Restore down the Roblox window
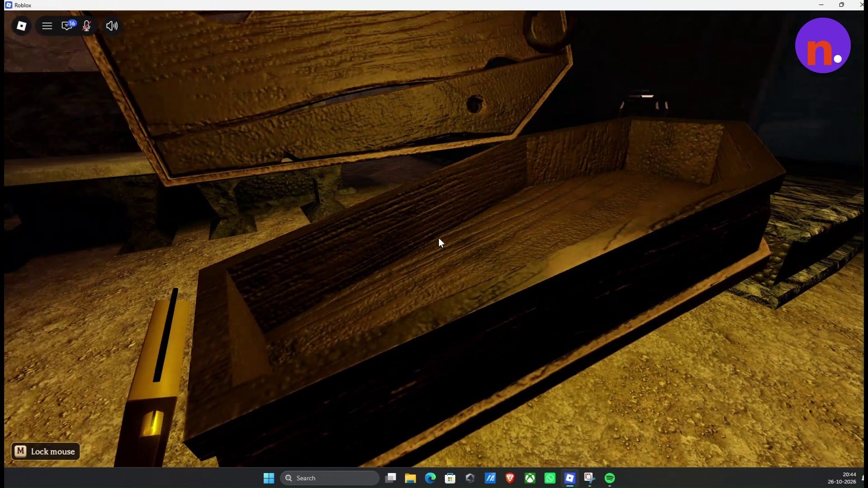This screenshot has height=488, width=868. point(841,5)
